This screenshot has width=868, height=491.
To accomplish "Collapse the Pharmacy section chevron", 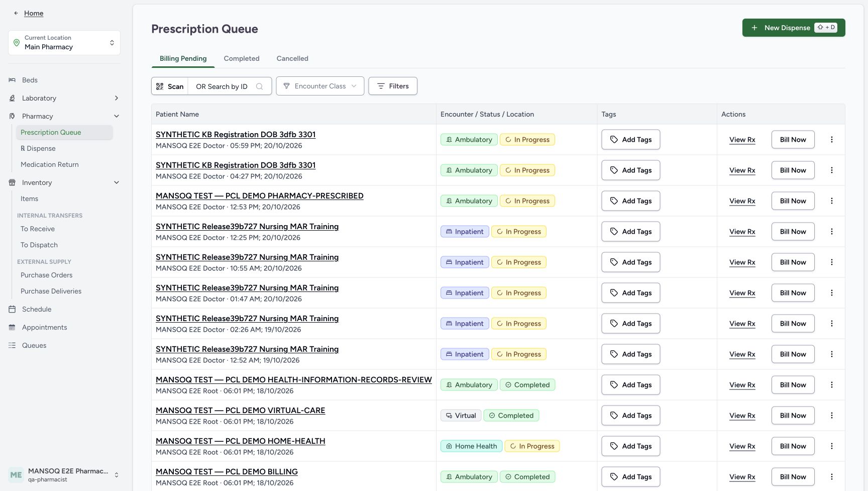I will pos(117,116).
